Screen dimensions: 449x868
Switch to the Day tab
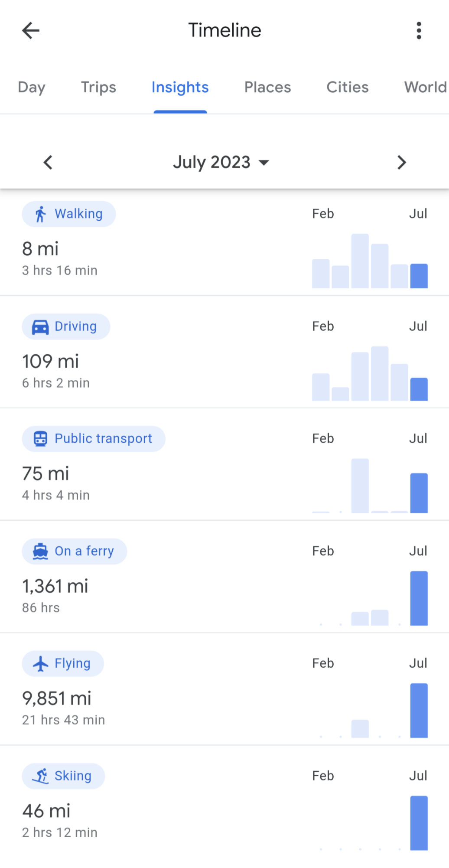click(32, 87)
